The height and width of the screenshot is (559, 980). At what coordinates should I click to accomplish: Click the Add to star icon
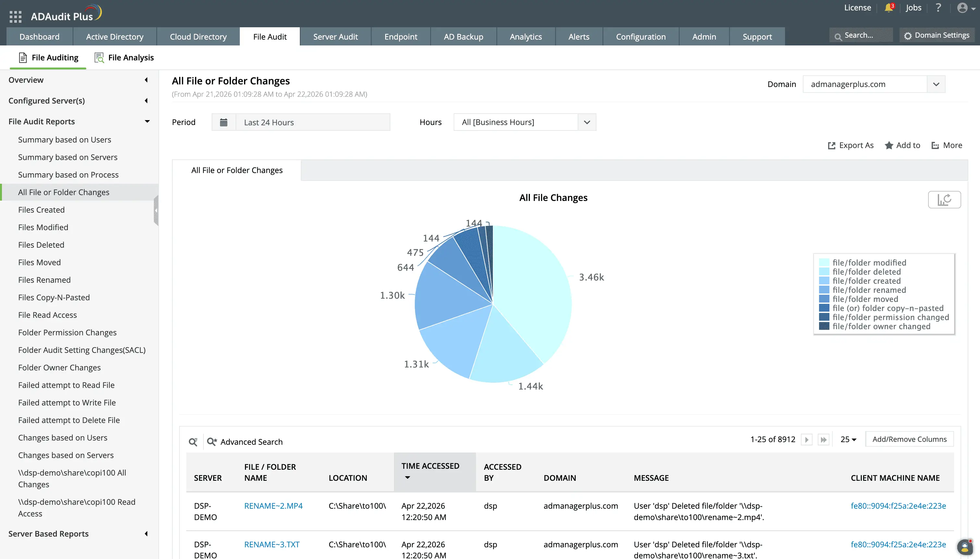click(889, 145)
